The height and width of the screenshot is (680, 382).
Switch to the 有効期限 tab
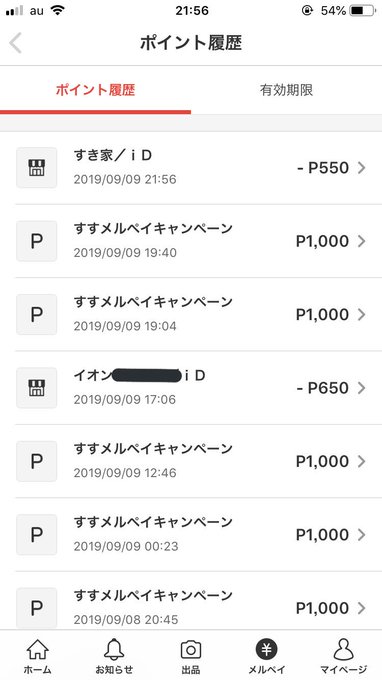(286, 90)
